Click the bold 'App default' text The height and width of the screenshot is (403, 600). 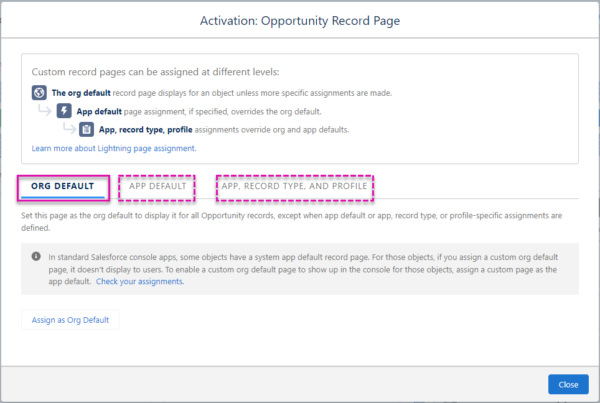(99, 111)
